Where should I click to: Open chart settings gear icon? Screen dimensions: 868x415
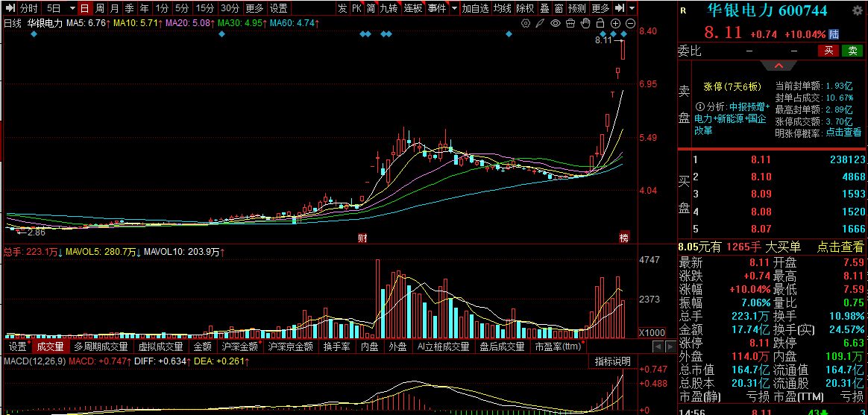(x=526, y=23)
